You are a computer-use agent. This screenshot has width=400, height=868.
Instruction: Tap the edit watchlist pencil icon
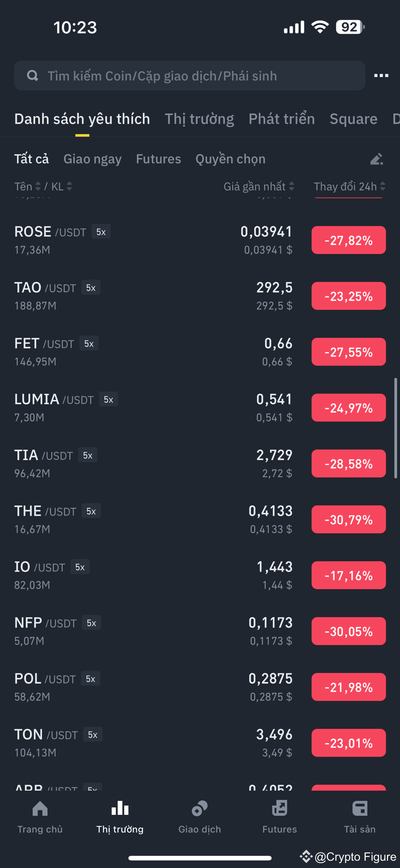(376, 159)
